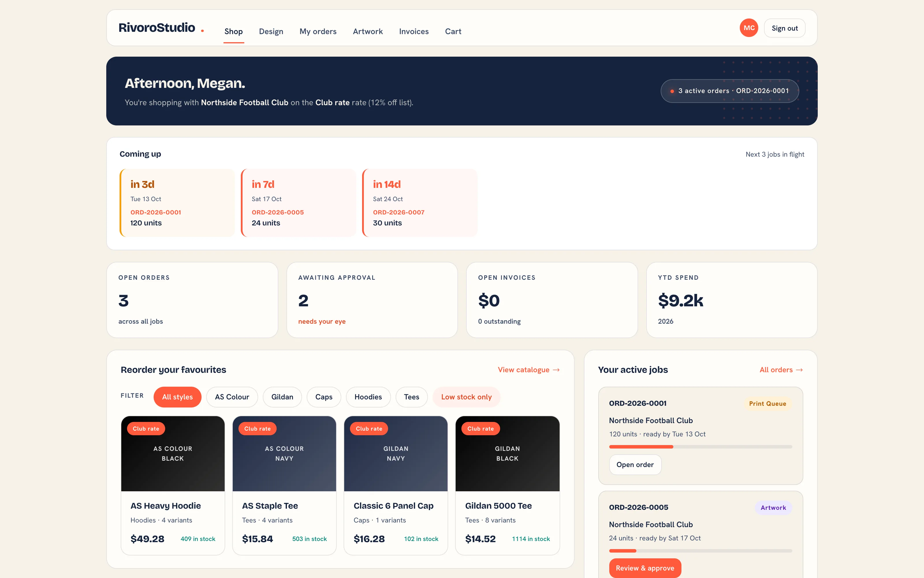The height and width of the screenshot is (578, 924).
Task: Click the 1114 in stock label
Action: tap(531, 539)
